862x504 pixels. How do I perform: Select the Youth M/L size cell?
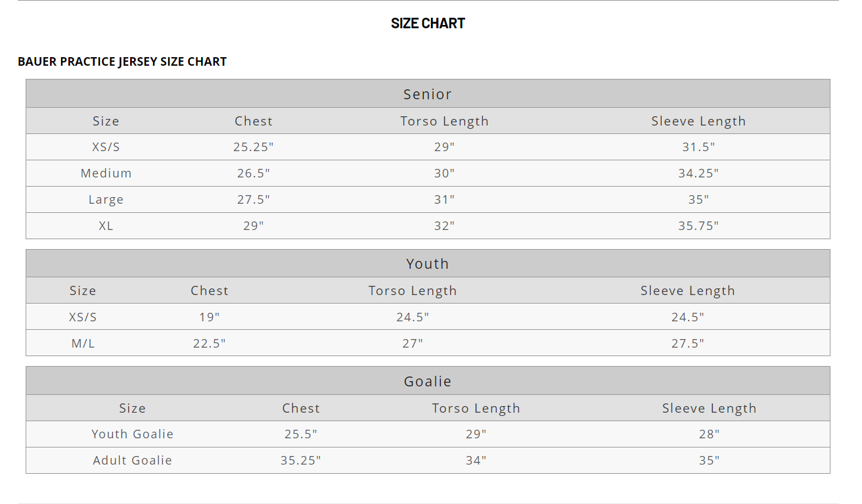click(x=83, y=343)
